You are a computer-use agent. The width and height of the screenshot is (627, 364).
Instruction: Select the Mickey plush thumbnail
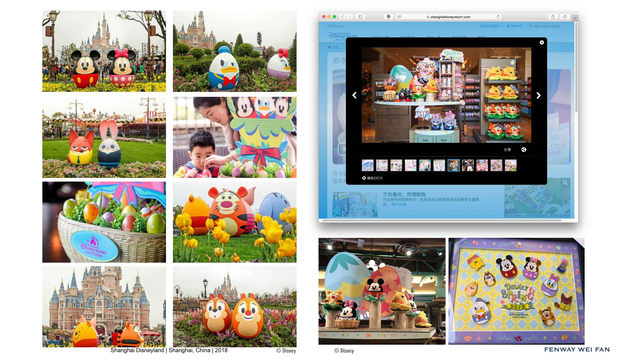coord(468,165)
